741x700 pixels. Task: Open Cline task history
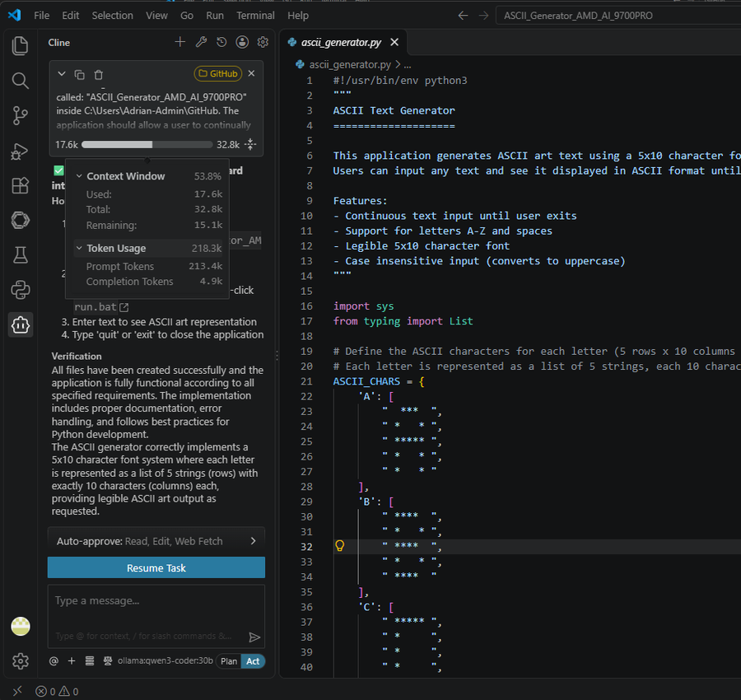(221, 42)
